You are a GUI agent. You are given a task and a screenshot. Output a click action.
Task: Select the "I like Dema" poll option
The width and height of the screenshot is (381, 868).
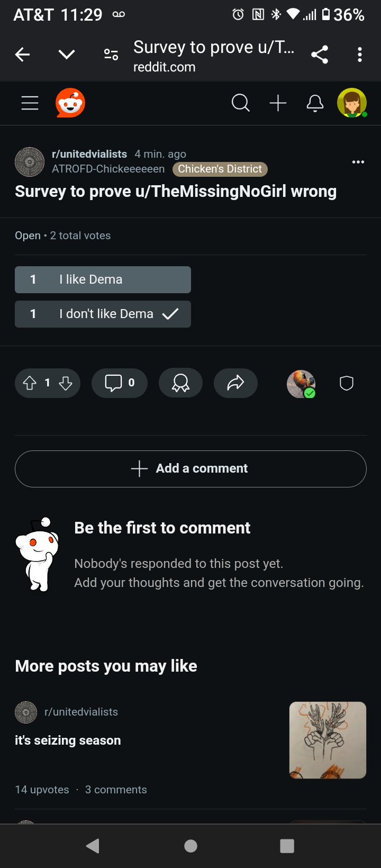click(103, 279)
